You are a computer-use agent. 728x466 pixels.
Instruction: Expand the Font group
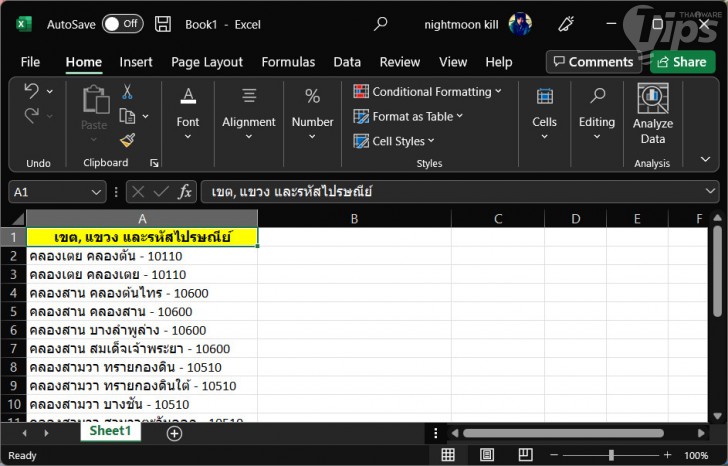(x=188, y=114)
